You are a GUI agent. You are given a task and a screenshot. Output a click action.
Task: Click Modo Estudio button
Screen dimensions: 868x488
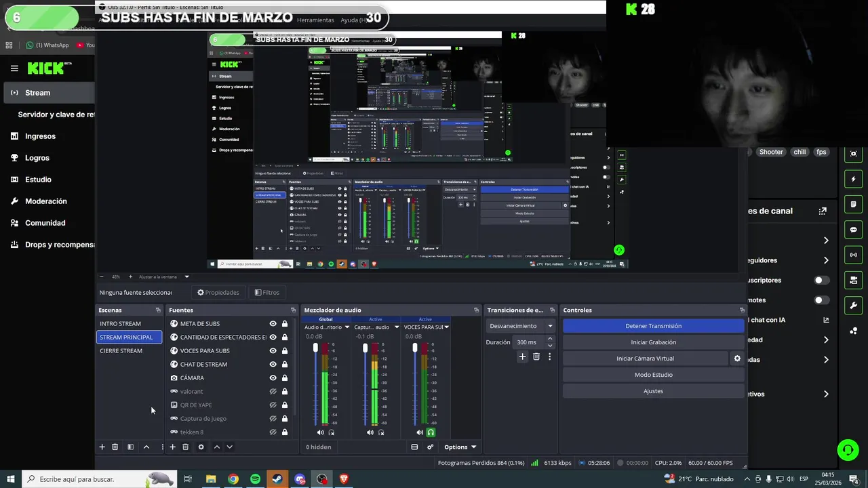click(x=654, y=375)
